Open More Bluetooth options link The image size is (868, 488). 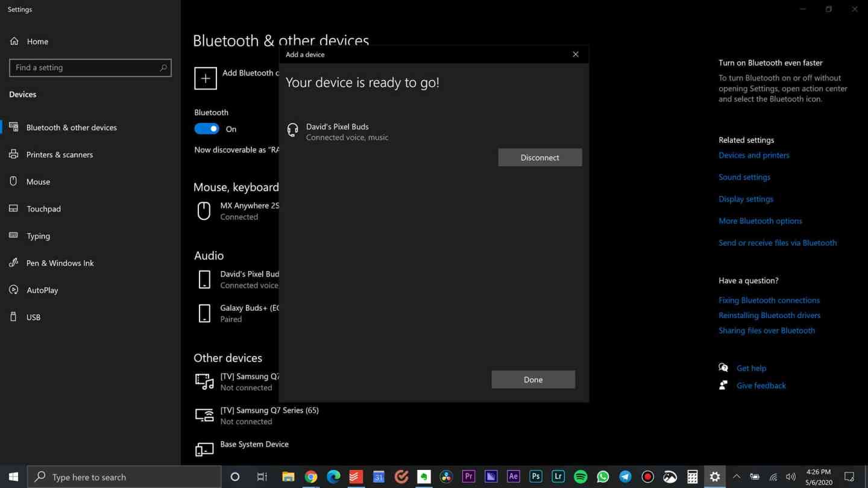coord(760,221)
